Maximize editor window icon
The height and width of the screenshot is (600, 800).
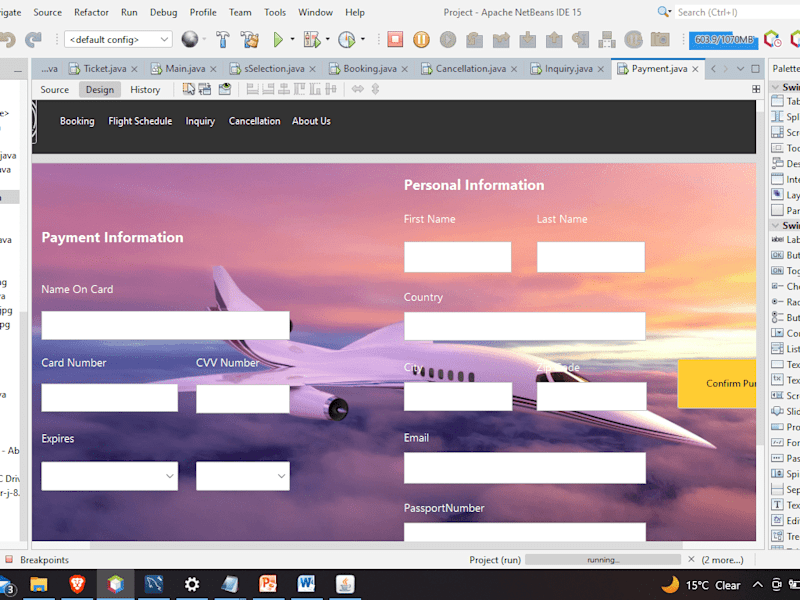pos(756,69)
